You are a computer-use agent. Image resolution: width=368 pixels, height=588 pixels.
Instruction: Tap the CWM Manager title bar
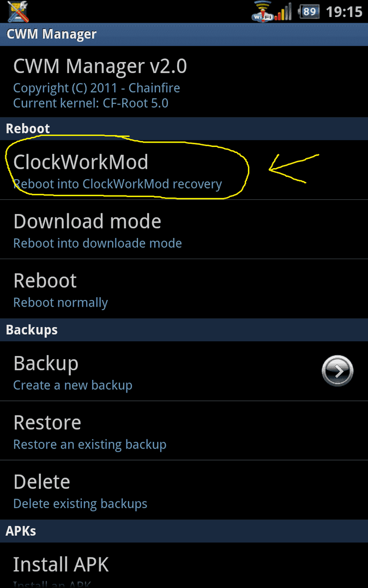pyautogui.click(x=184, y=34)
